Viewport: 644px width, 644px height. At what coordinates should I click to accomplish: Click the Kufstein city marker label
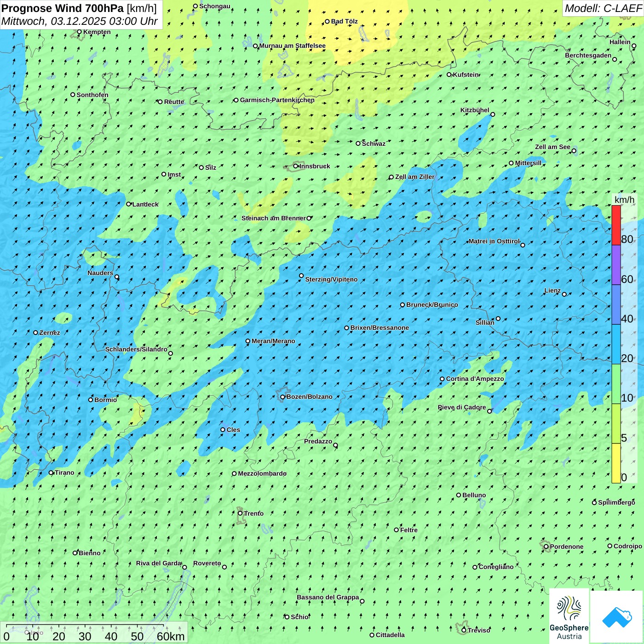click(x=466, y=75)
